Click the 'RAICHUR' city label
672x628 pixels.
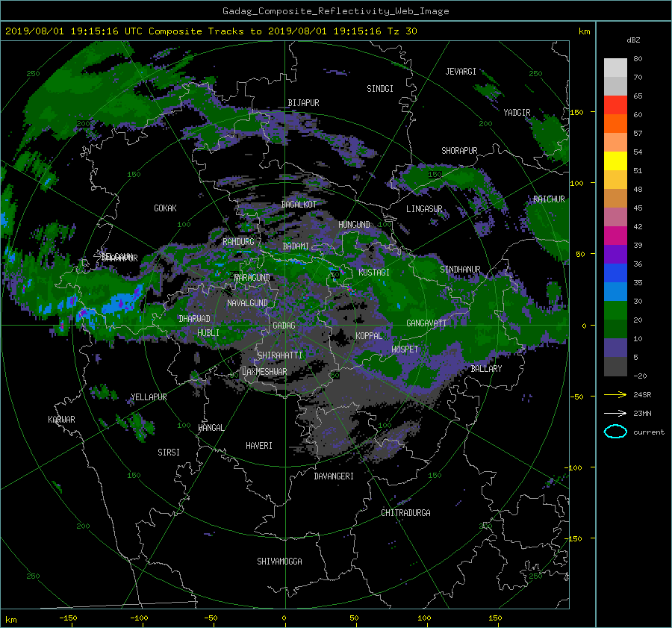coord(549,199)
